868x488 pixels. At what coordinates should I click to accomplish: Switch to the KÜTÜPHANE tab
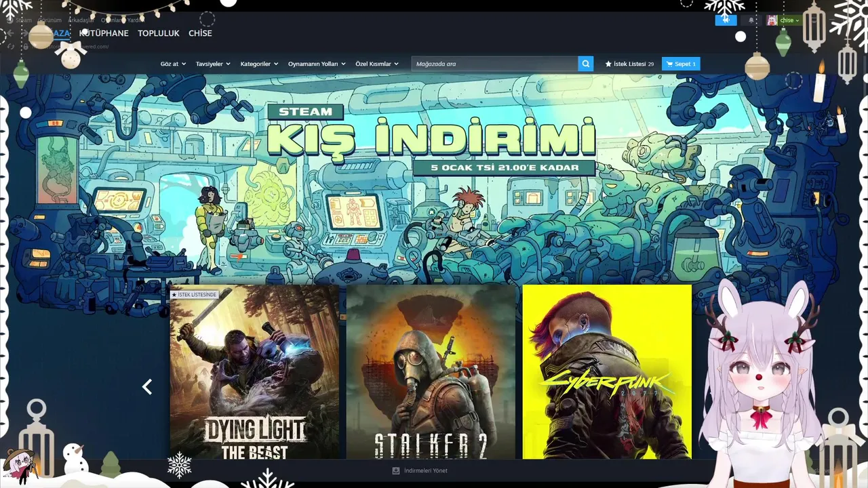pyautogui.click(x=104, y=33)
